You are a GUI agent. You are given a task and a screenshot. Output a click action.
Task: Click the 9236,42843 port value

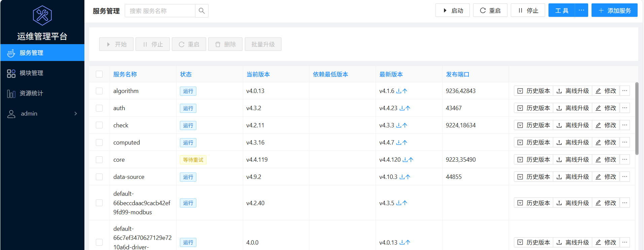pos(461,91)
